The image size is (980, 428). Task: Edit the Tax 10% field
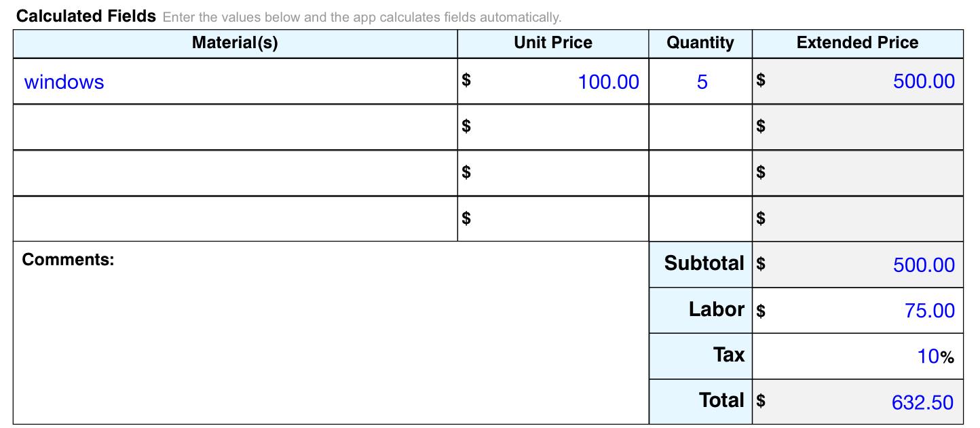coord(858,356)
